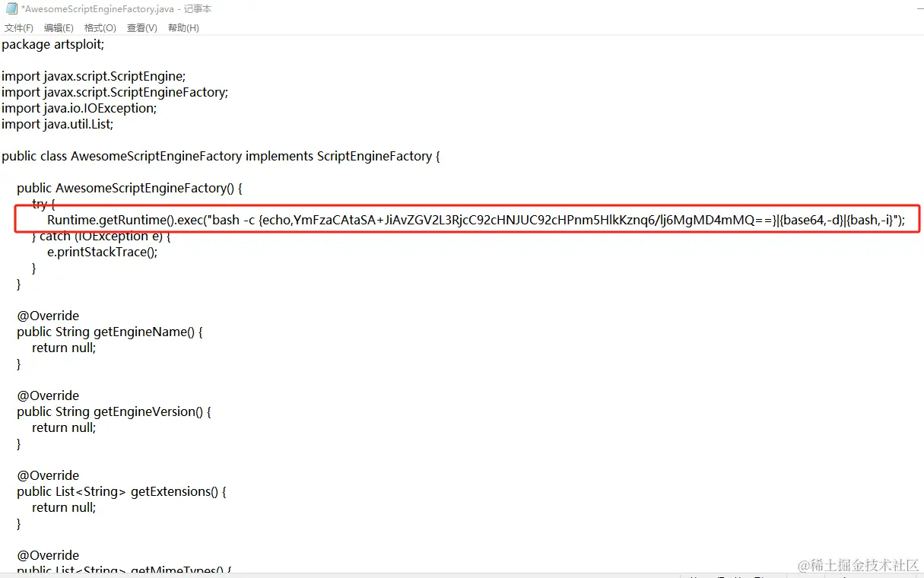Image resolution: width=924 pixels, height=578 pixels.
Task: Click the 'import java.util.List;' line
Action: coord(58,124)
